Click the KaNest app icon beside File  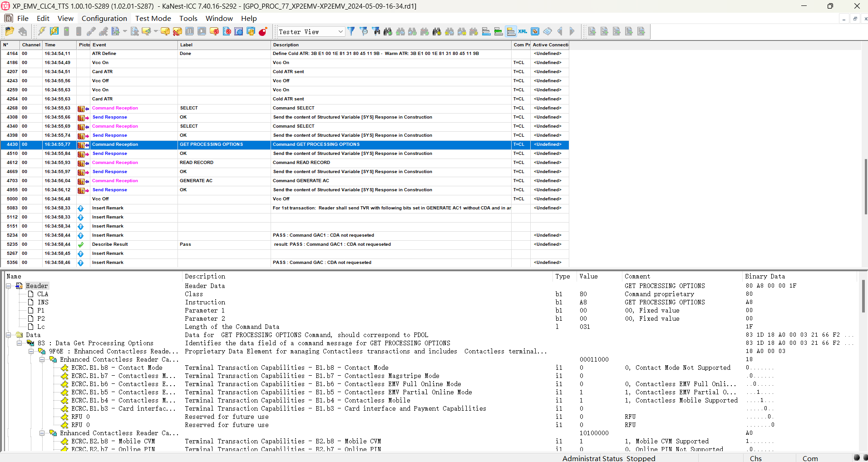pos(8,18)
